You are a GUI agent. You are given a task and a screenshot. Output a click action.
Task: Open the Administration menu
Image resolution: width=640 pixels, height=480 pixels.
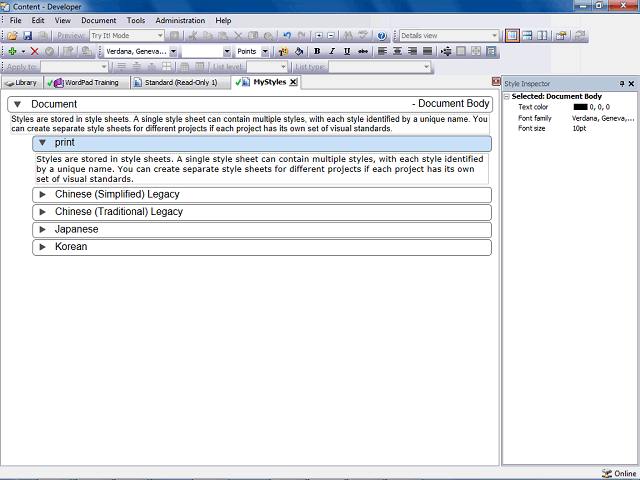tap(180, 20)
